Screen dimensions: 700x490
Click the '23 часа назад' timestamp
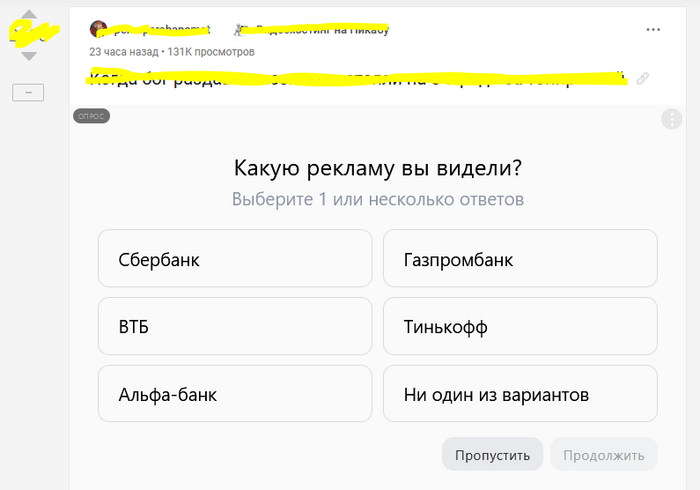(x=124, y=52)
